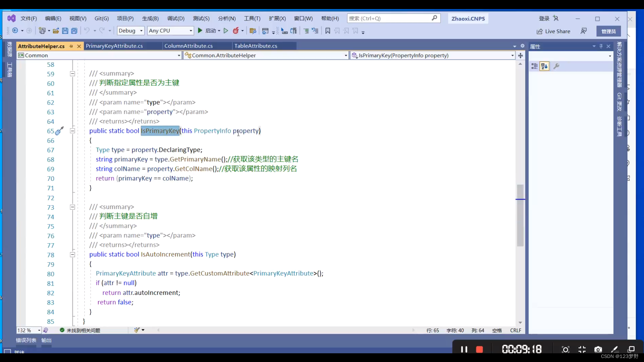
Task: Open the 编辑(E) menu
Action: point(53,18)
